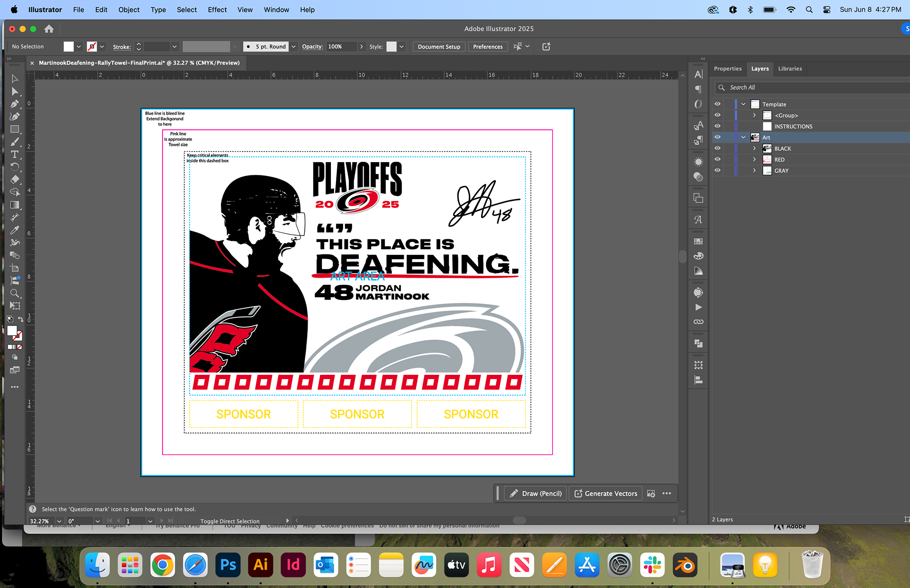Hide the INSTRUCTIONS sublayer
This screenshot has width=910, height=588.
[717, 126]
